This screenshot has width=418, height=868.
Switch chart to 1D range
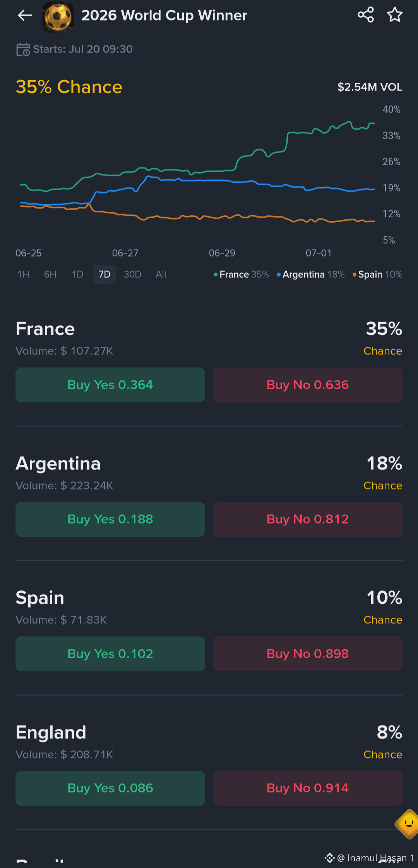[x=77, y=274]
